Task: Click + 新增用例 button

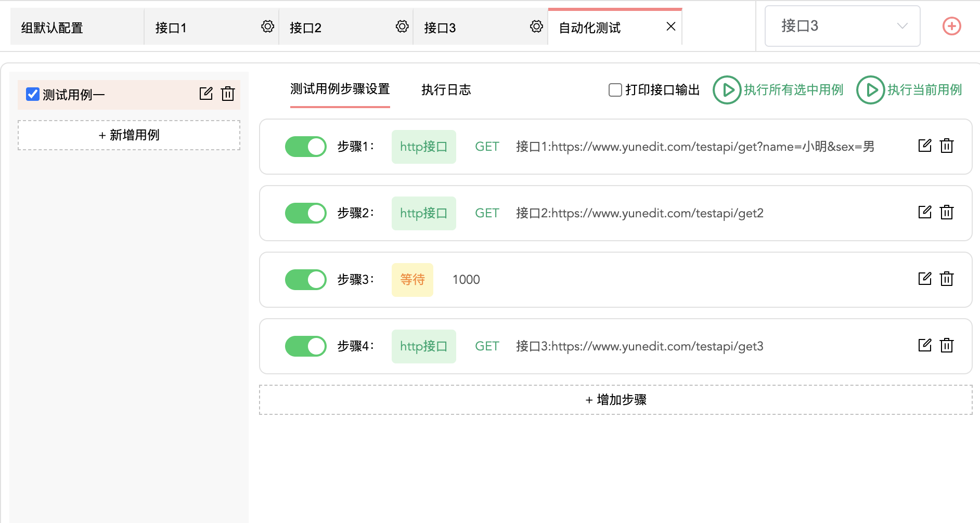Action: [x=129, y=135]
